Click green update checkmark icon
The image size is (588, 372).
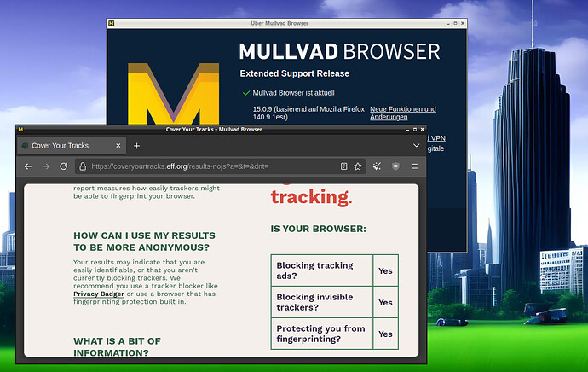(x=246, y=93)
